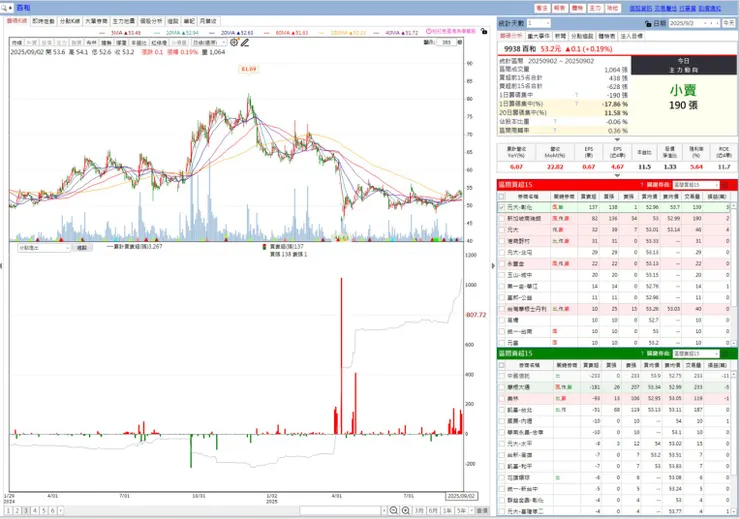740x519 pixels.
Task: Click the 中國信託 row in 區間賣超15
Action: click(614, 376)
